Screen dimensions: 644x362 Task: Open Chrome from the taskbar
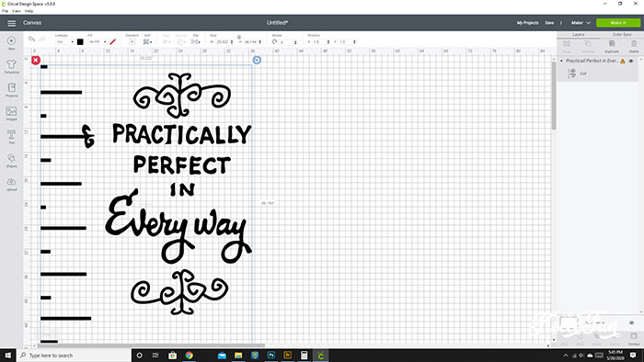189,356
